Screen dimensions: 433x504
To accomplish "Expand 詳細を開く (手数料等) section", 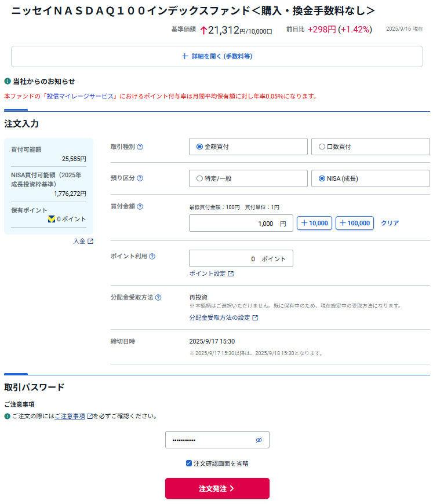I will pos(217,56).
